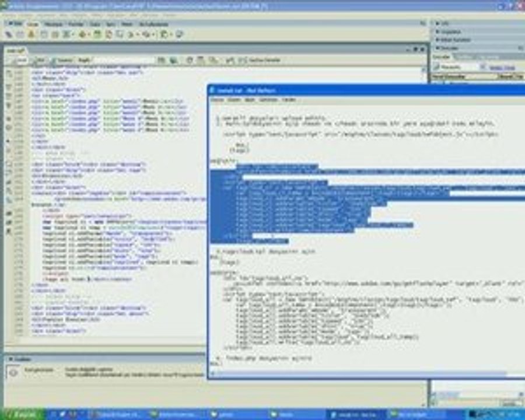Open the Head elements insert dropdown
The height and width of the screenshot is (420, 525).
tap(132, 34)
